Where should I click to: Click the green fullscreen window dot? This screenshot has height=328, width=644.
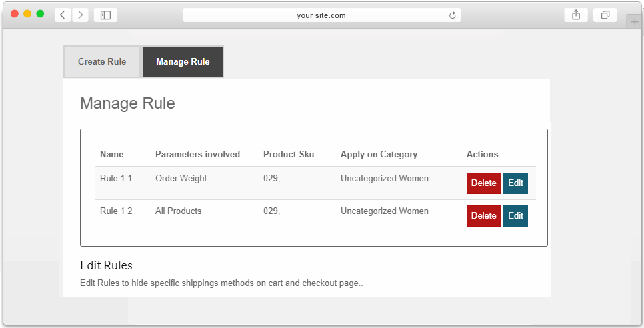40,14
